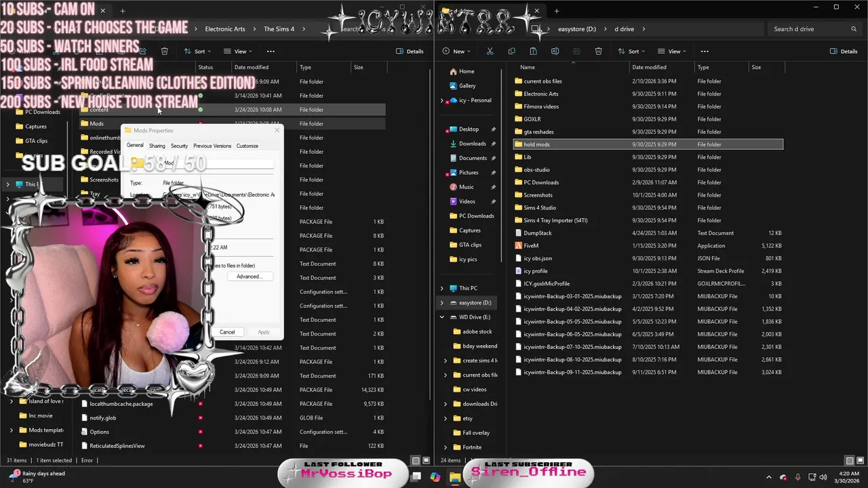Image resolution: width=868 pixels, height=488 pixels.
Task: Open the Sort dropdown in Sims 4 window
Action: tap(197, 52)
